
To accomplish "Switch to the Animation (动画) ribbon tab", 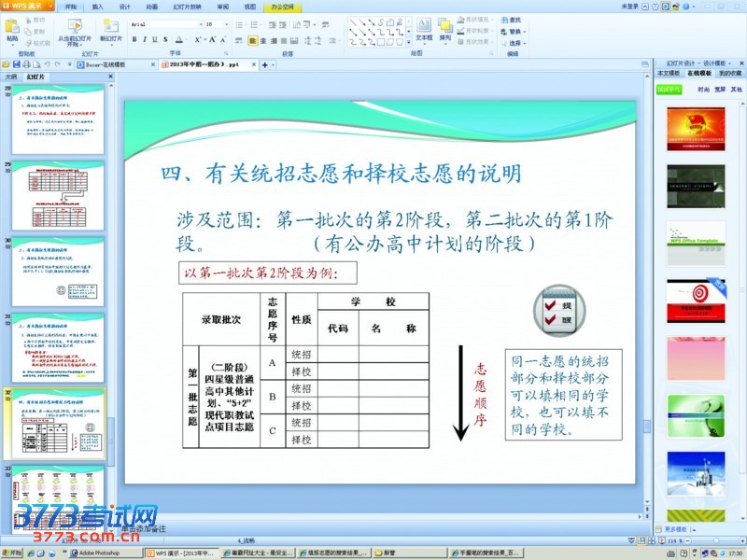I will pos(150,6).
